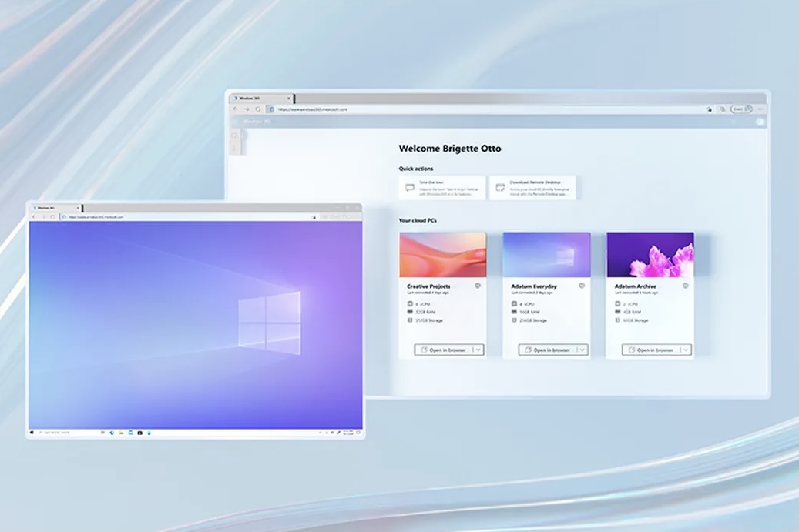Click the 512GB Storage line on Creative Projects

(x=425, y=320)
